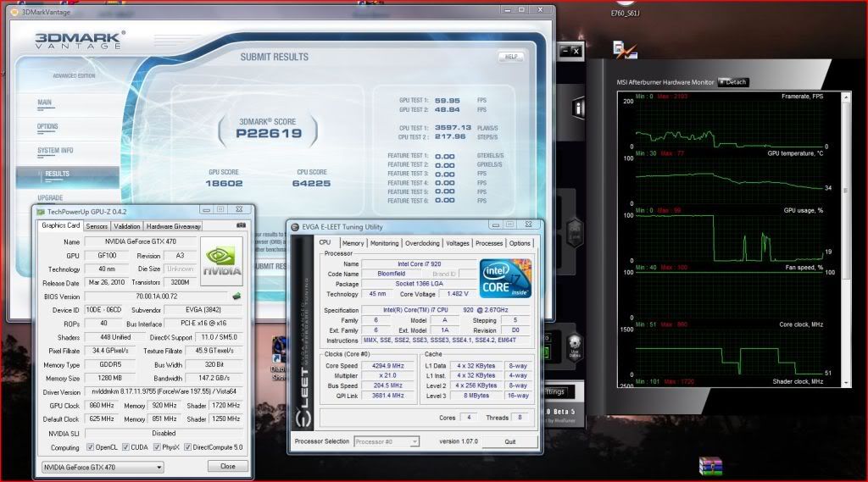Click the NVIDIA logo in GPU-Z
The width and height of the screenshot is (868, 482).
pos(221,262)
